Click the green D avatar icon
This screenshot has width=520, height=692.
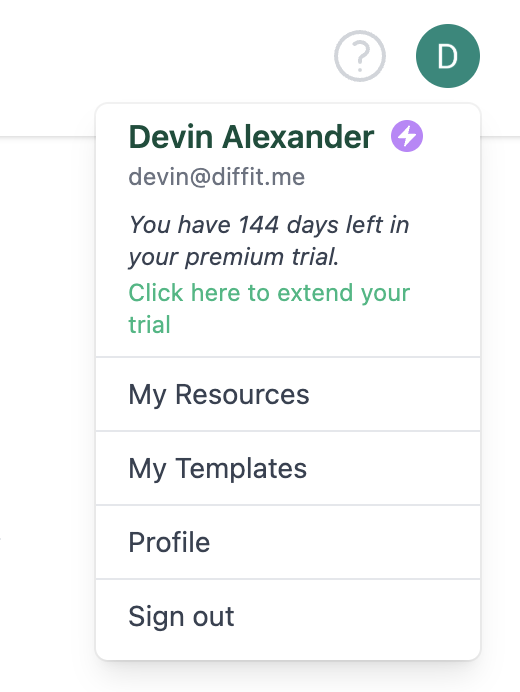pos(448,56)
